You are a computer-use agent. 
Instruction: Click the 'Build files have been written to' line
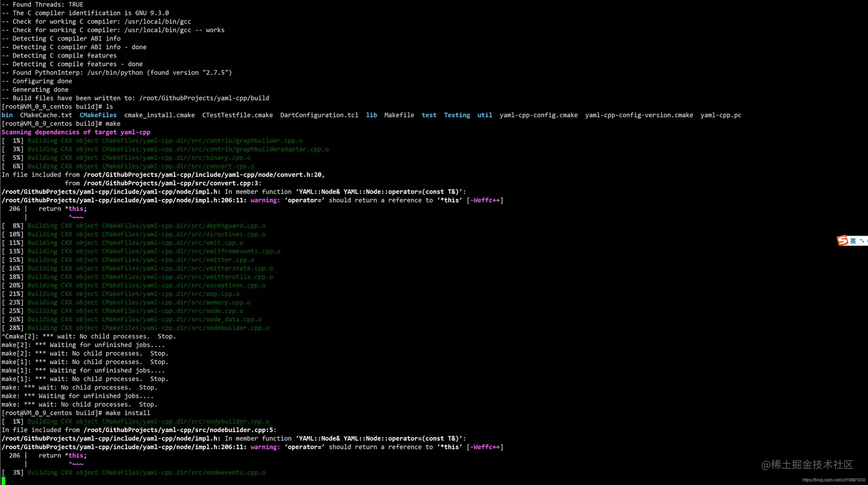coord(135,98)
